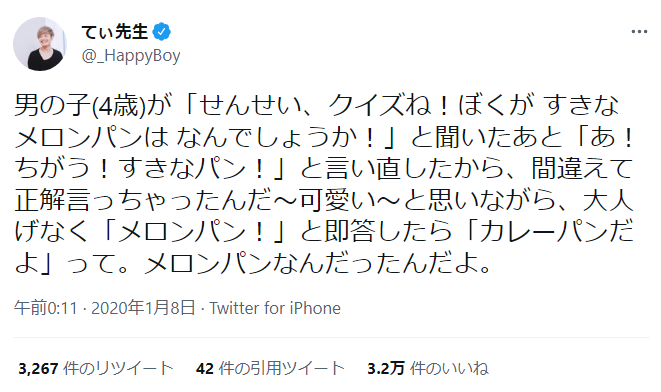This screenshot has height=392, width=661.
Task: View the 42 件の引用ツイート list
Action: click(x=271, y=368)
